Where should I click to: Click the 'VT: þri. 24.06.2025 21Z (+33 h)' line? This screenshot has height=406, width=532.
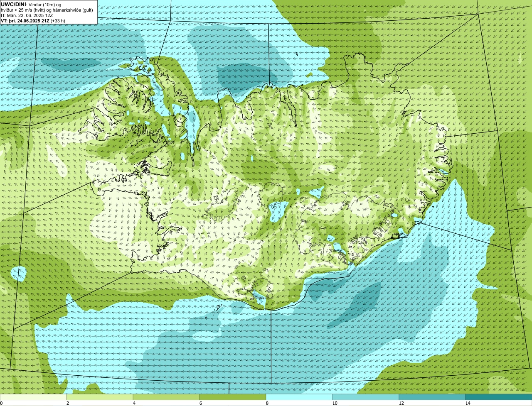33,20
